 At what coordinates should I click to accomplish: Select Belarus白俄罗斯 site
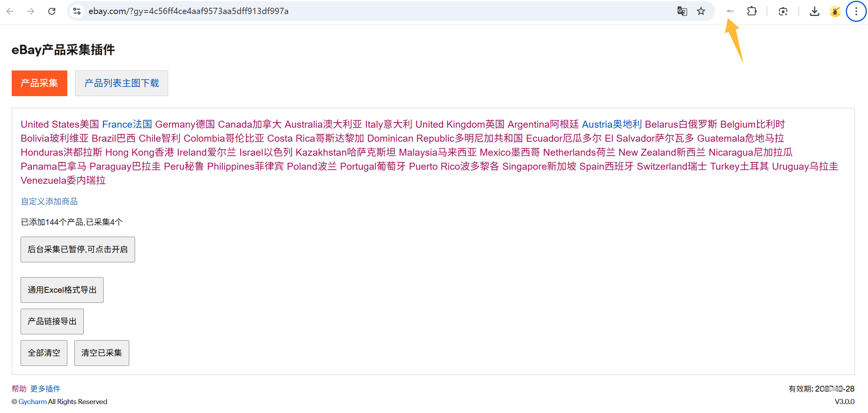(681, 125)
